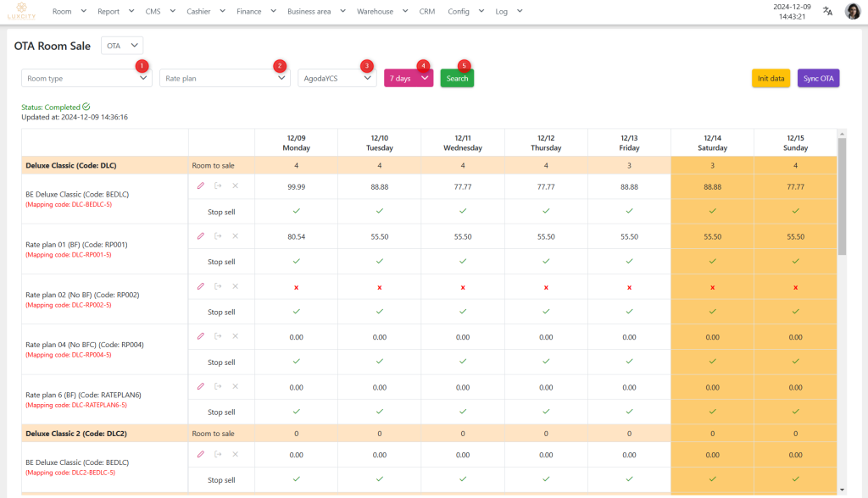Toggle stop sell for BE Deluxe Classic on Monday 12/09
868x498 pixels.
296,211
